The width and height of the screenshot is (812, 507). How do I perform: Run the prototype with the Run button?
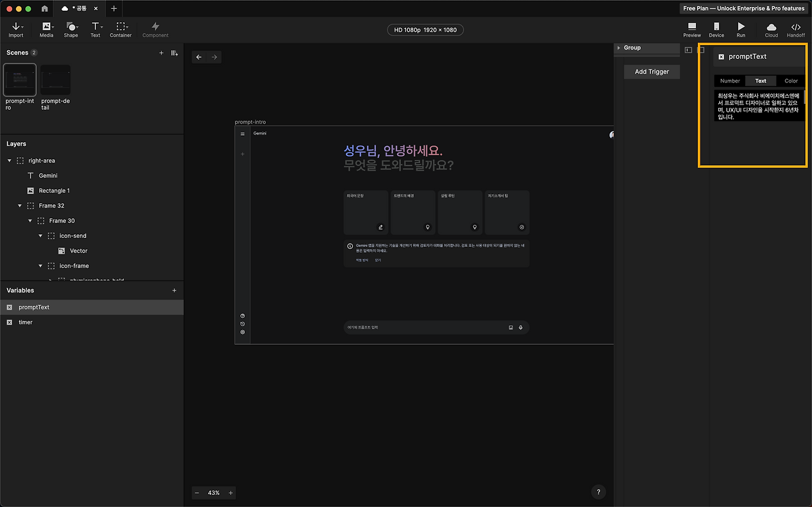point(741,29)
